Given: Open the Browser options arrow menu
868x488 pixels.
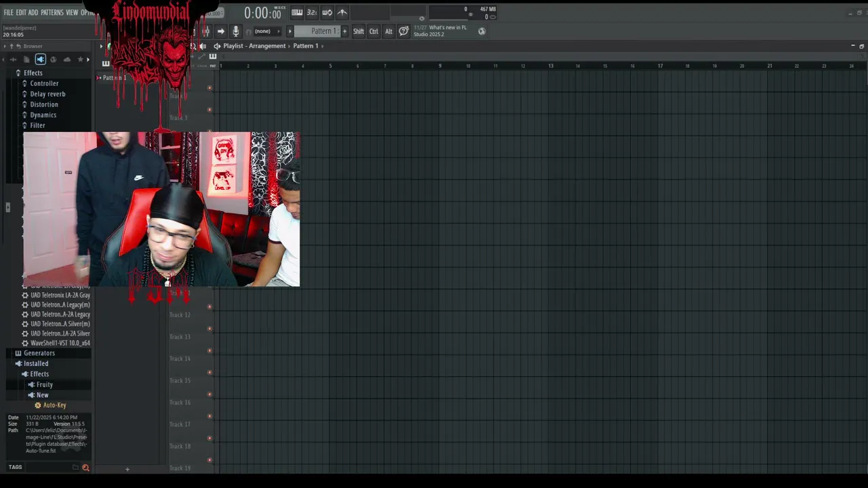Looking at the screenshot, I should [x=5, y=46].
